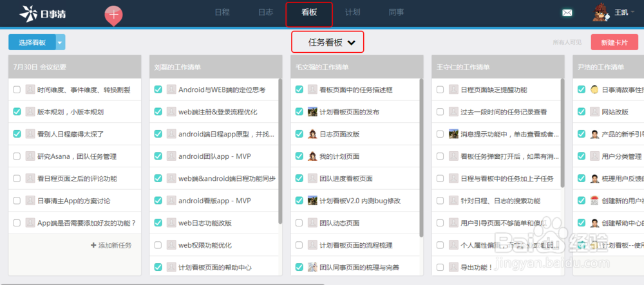
Task: Click the placeholder avatar on 日程页面缺乏提醒功能
Action: pyautogui.click(x=453, y=89)
